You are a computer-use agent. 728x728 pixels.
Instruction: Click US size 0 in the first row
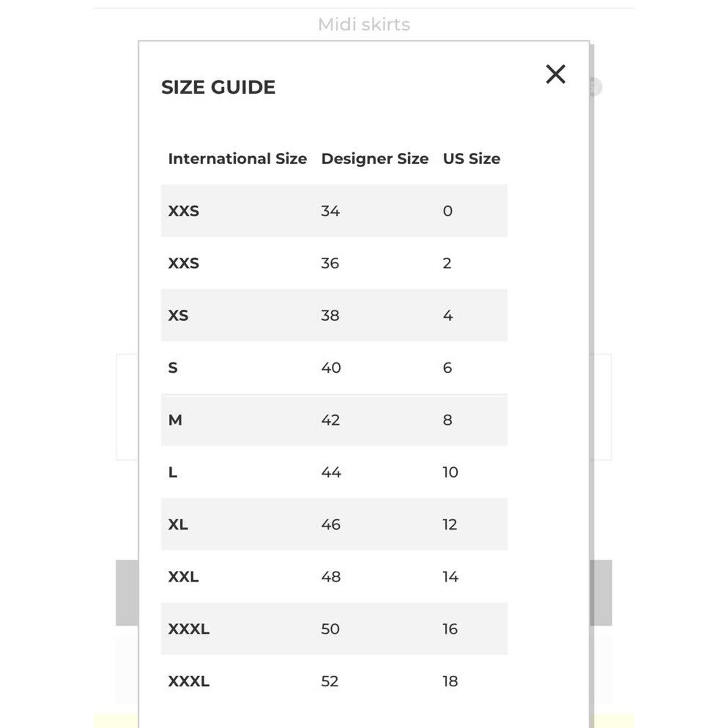tap(448, 211)
